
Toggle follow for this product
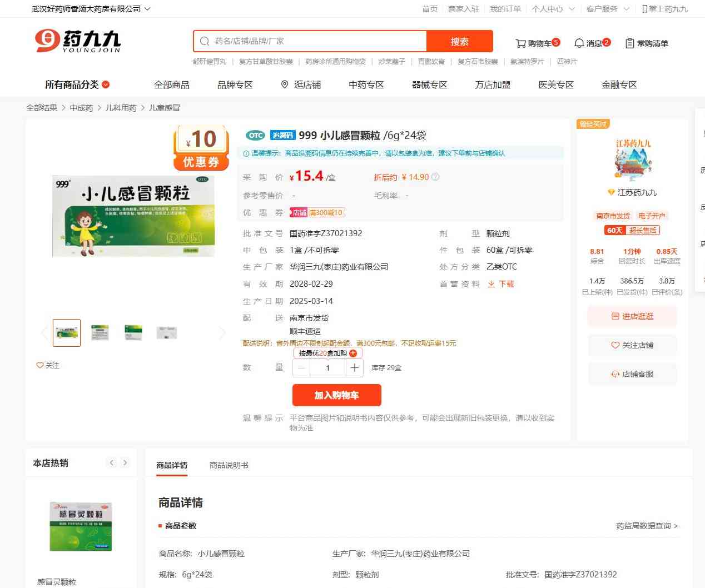click(x=48, y=365)
